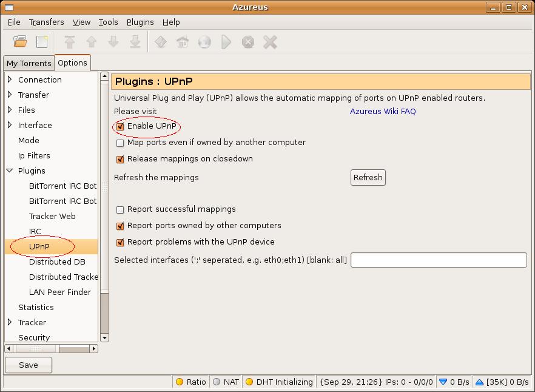The height and width of the screenshot is (392, 535).
Task: Select Tracker Web plugin item
Action: coord(52,216)
